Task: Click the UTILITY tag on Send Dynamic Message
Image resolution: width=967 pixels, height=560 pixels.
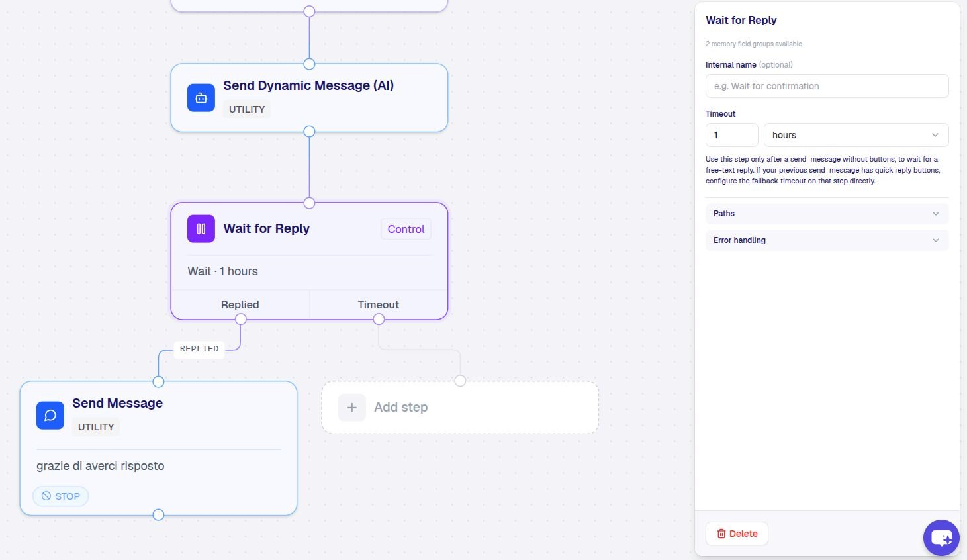Action: coord(247,109)
